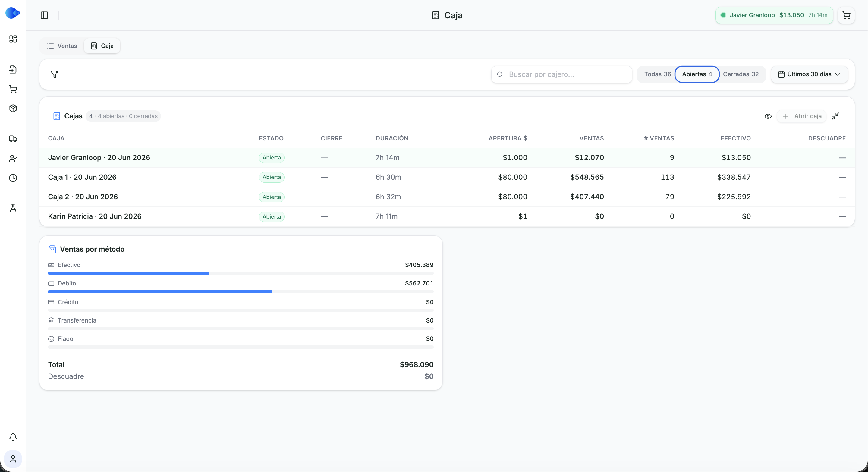868x472 pixels.
Task: Click the $562.701 Débito amount
Action: (419, 283)
